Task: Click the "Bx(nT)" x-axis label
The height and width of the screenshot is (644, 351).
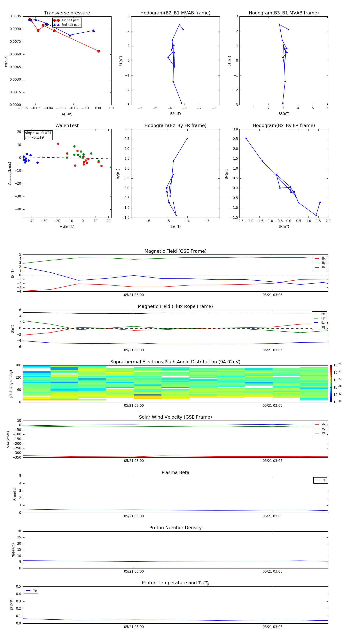Action: (x=284, y=227)
